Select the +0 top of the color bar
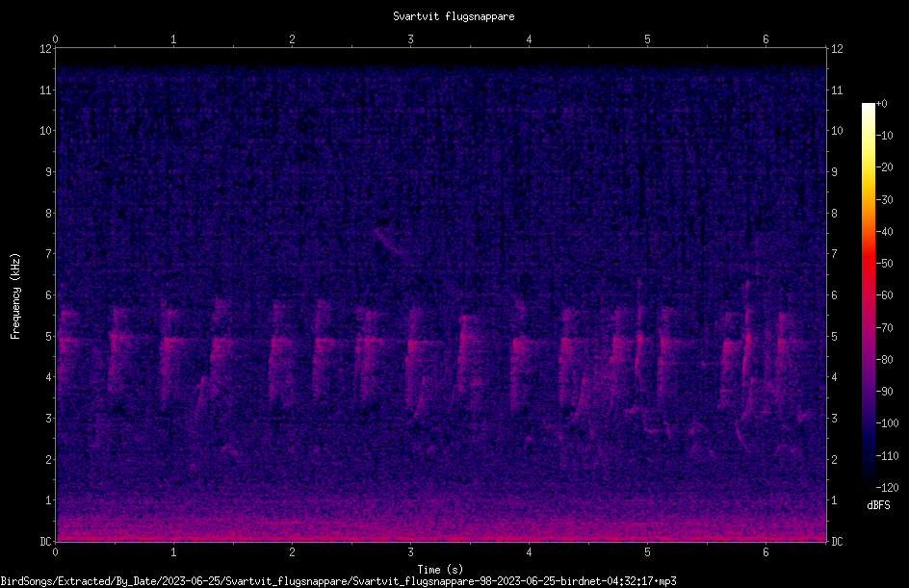 point(882,104)
